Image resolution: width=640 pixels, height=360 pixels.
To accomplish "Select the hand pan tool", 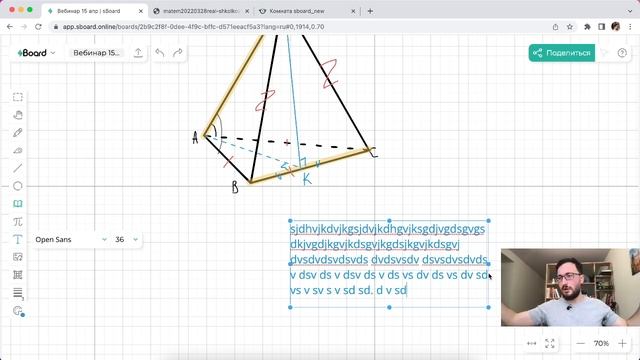I will coord(18,115).
